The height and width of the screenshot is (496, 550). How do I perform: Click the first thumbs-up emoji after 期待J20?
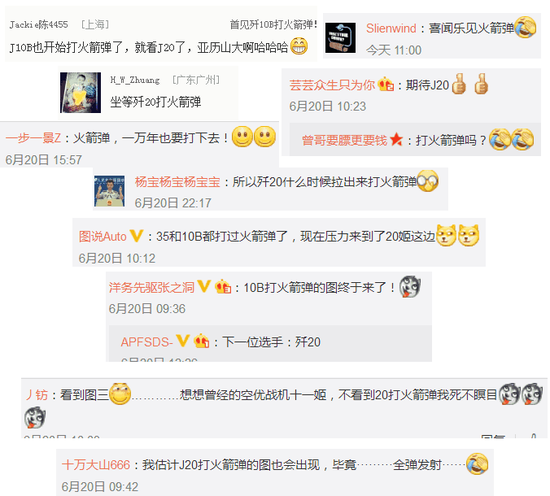[x=459, y=84]
